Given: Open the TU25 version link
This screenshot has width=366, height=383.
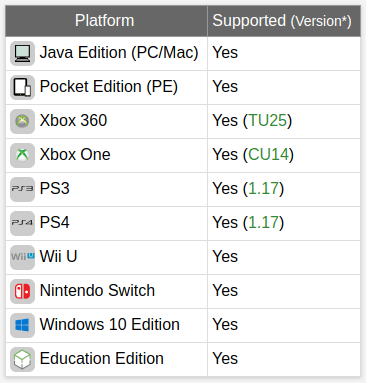Looking at the screenshot, I should [x=268, y=121].
